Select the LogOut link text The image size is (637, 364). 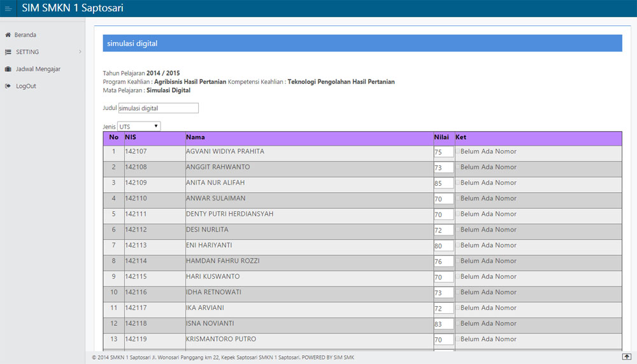(x=26, y=87)
